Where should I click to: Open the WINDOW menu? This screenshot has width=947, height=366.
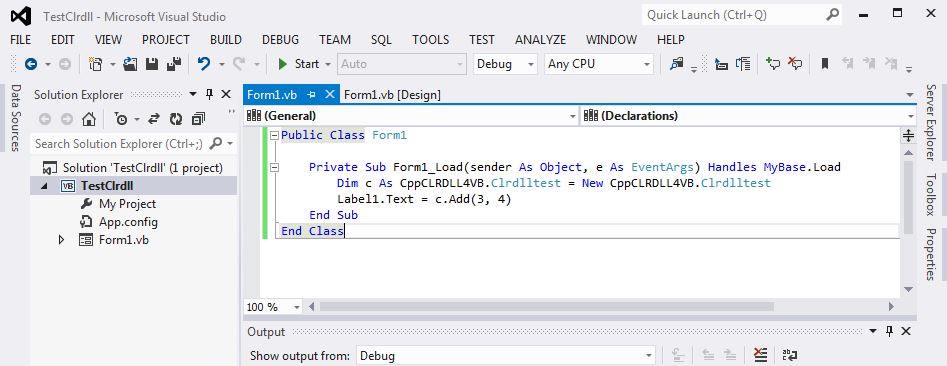[611, 40]
